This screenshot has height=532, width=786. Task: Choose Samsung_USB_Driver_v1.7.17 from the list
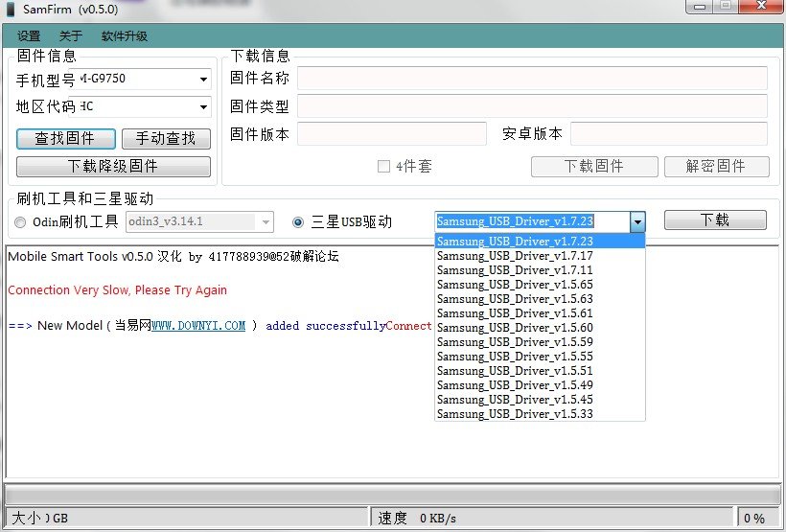tap(515, 256)
